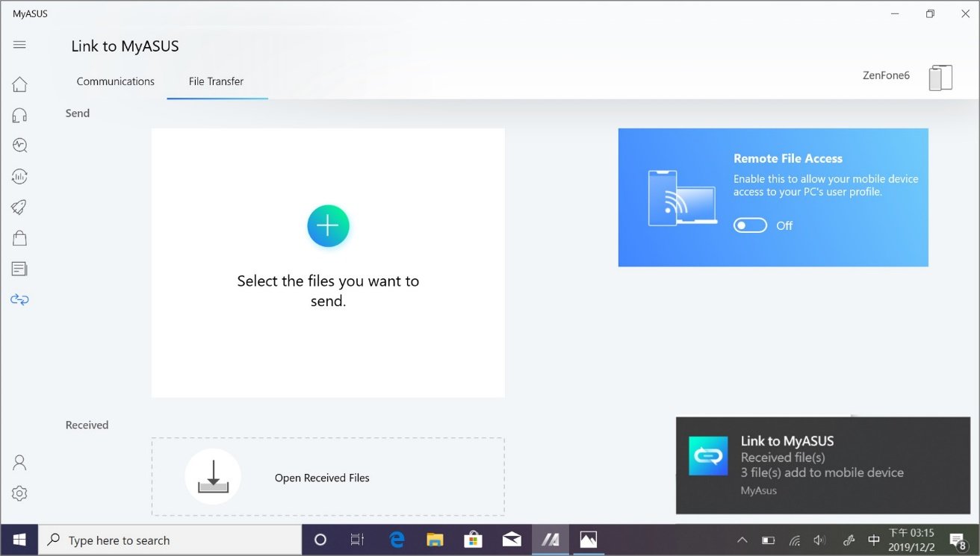The height and width of the screenshot is (556, 980).
Task: Click the green plus add-files button
Action: click(328, 225)
